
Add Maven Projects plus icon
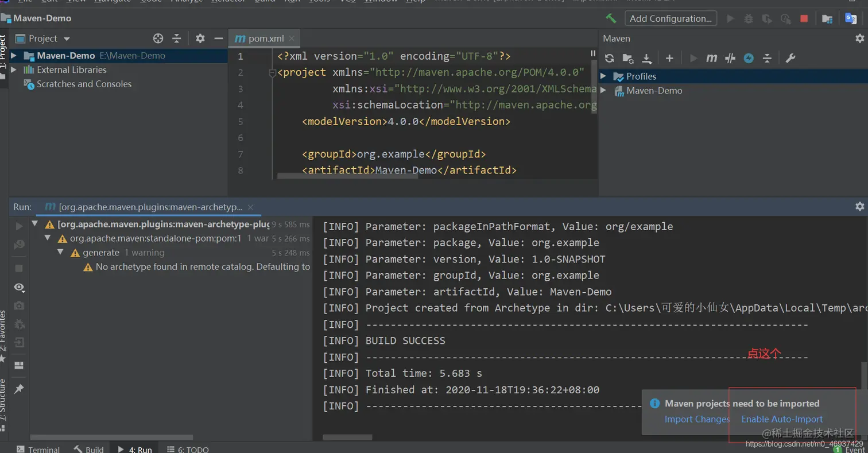[x=669, y=58]
